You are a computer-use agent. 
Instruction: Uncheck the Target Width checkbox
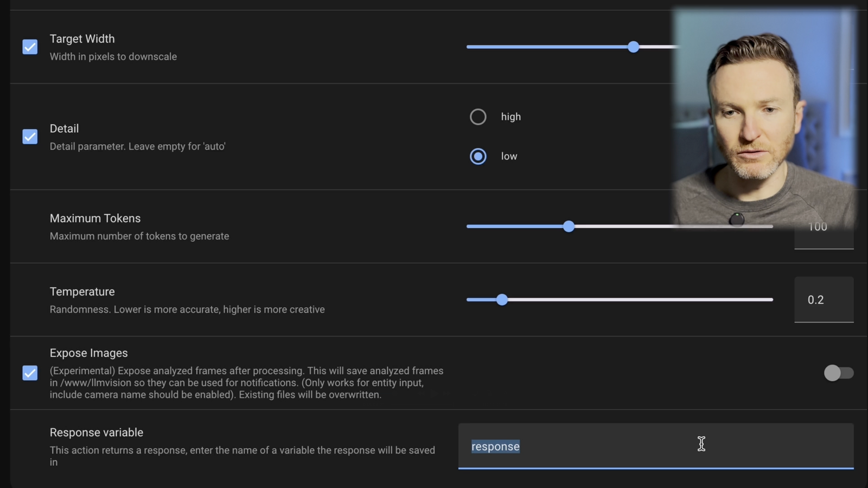[x=30, y=47]
